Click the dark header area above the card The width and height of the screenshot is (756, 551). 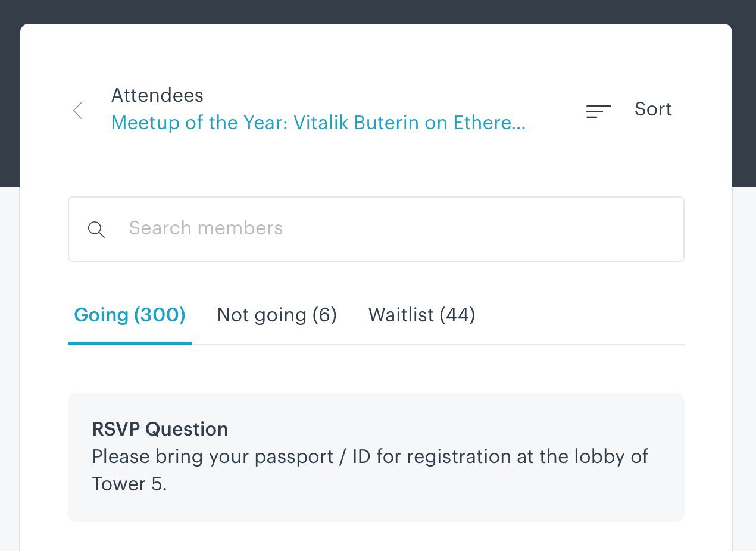point(378,11)
